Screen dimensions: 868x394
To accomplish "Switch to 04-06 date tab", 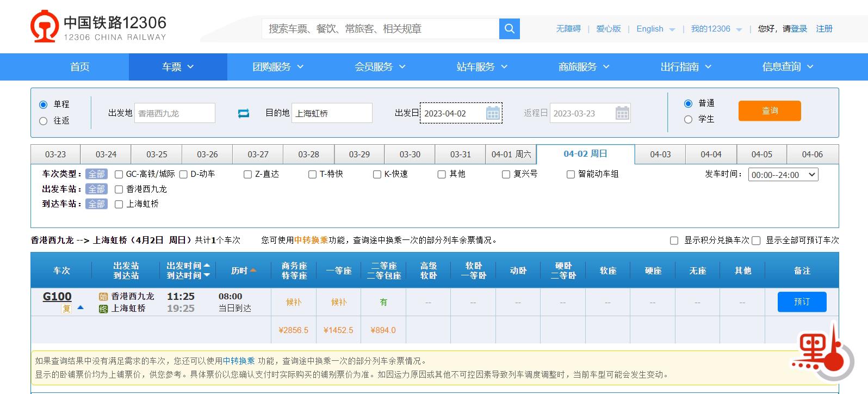I will click(813, 155).
